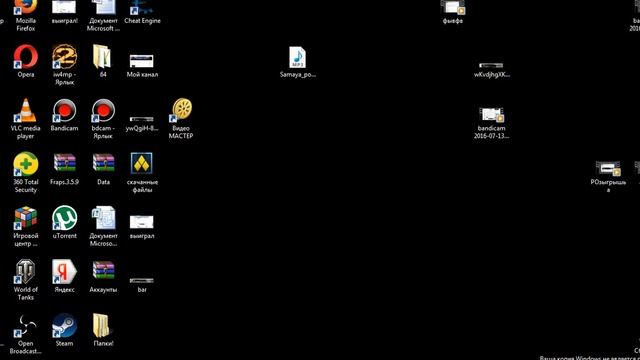Select the РОзыгрыш video file
Screen dimensions: 640x360
[x=608, y=176]
